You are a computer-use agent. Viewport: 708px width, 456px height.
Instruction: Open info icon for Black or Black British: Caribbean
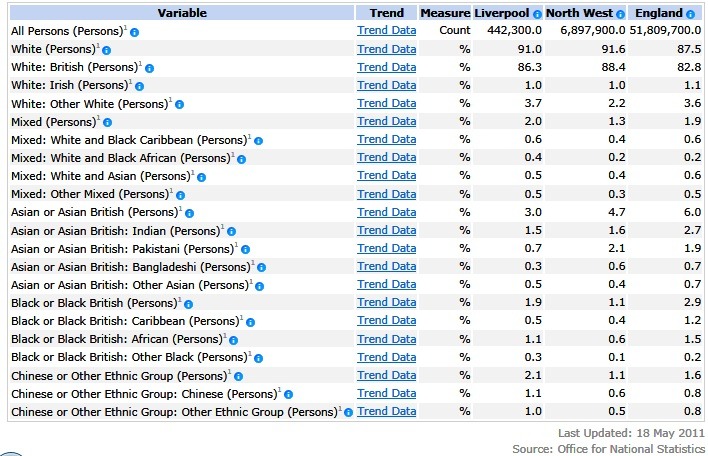tap(251, 322)
